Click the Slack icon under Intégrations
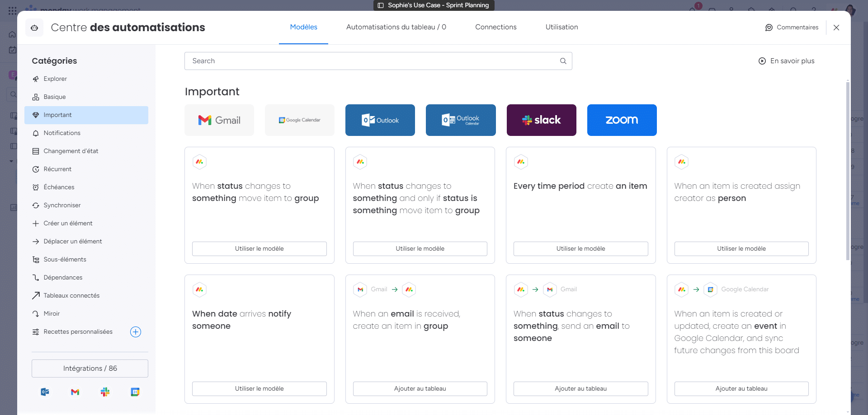The image size is (868, 415). click(105, 392)
